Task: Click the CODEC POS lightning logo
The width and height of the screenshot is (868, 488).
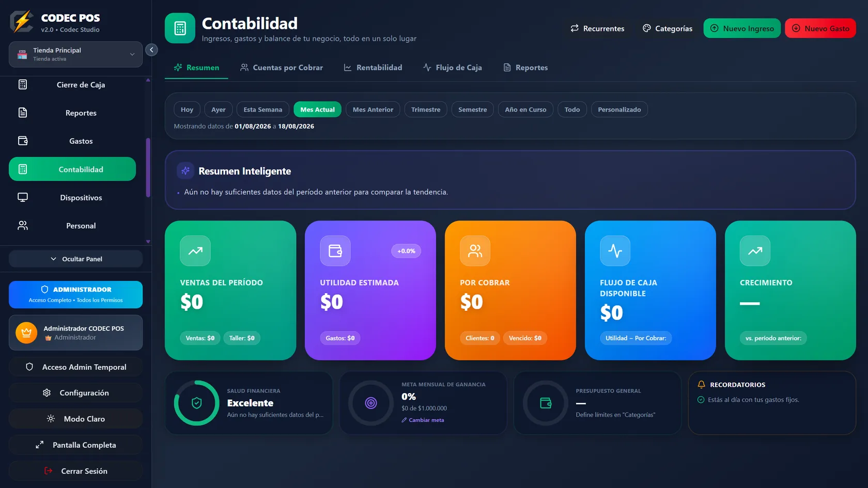Action: 22,22
